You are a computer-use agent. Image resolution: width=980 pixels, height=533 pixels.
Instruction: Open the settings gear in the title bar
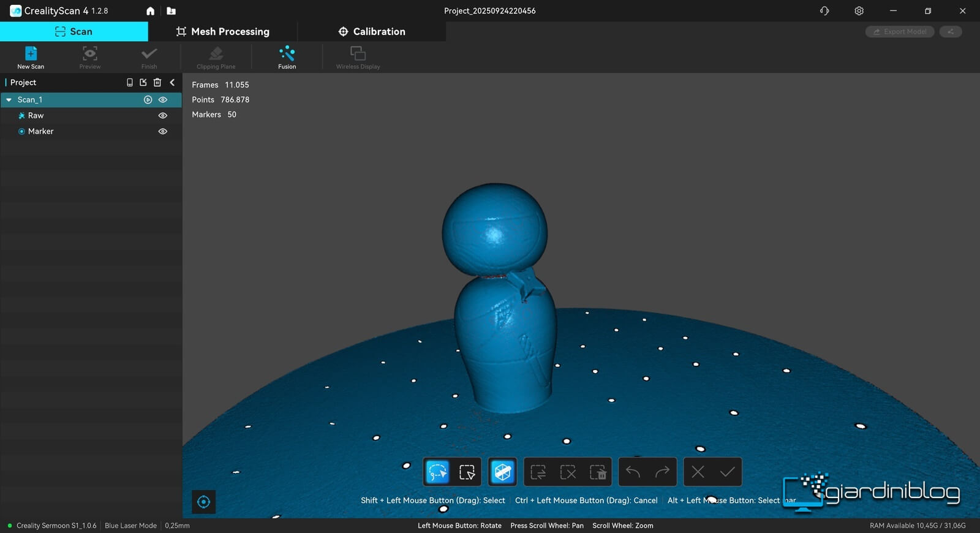click(x=859, y=11)
